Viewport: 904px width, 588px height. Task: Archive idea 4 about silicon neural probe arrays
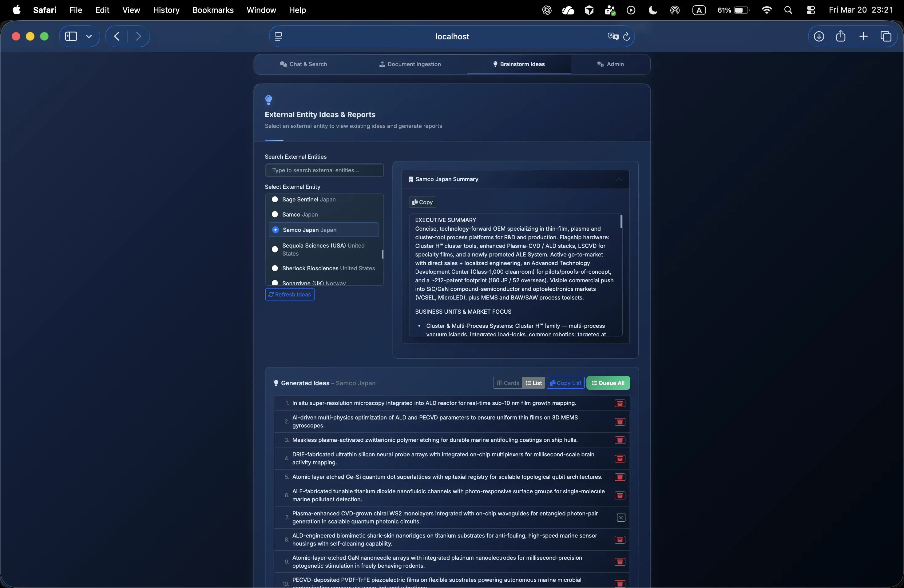[x=620, y=459]
